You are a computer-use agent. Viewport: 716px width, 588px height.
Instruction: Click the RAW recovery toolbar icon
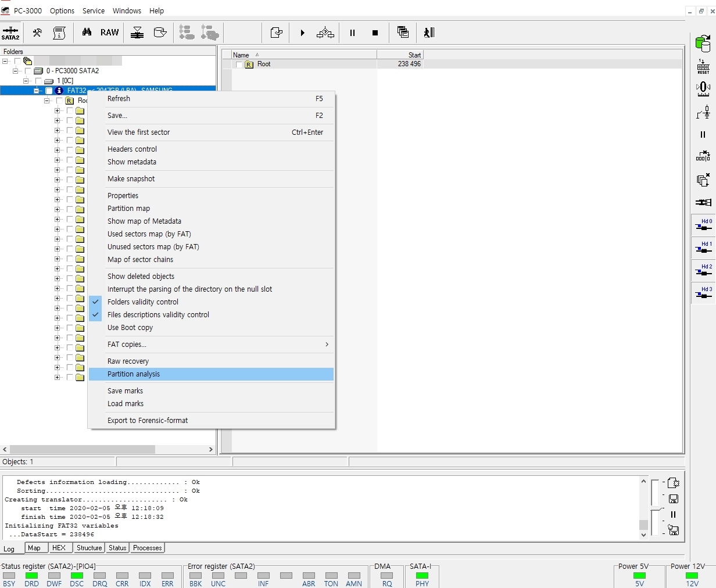point(109,33)
